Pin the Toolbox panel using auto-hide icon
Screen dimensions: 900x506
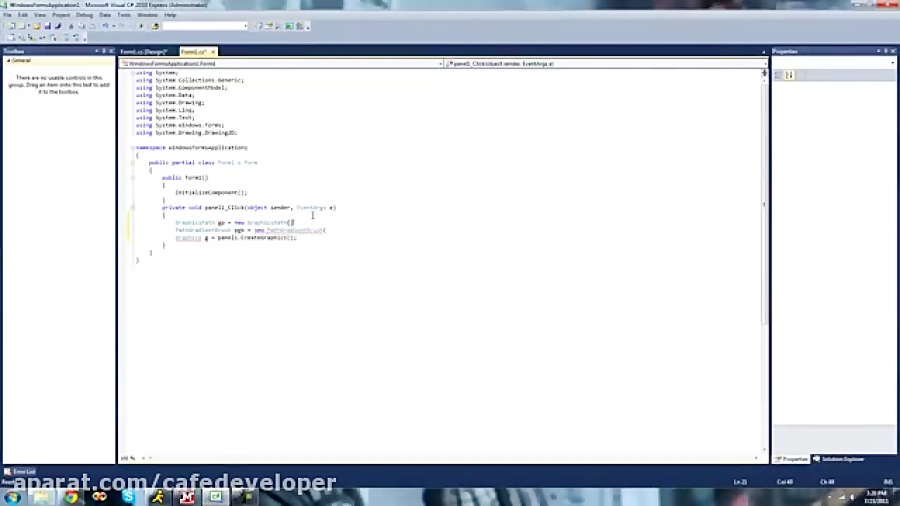click(104, 51)
